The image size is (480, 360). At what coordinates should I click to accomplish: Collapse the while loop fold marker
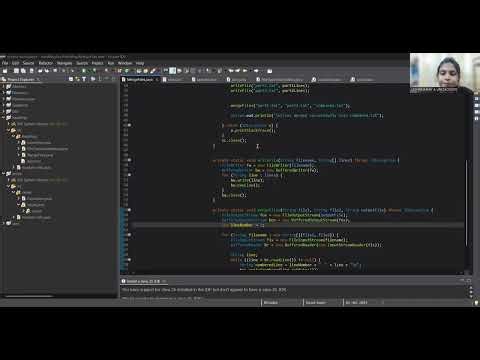[129, 259]
